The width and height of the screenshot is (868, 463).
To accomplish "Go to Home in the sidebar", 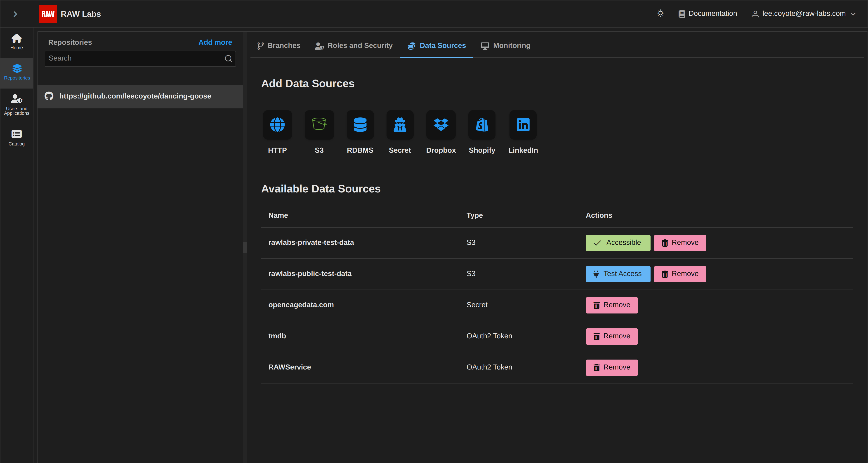I will click(17, 42).
